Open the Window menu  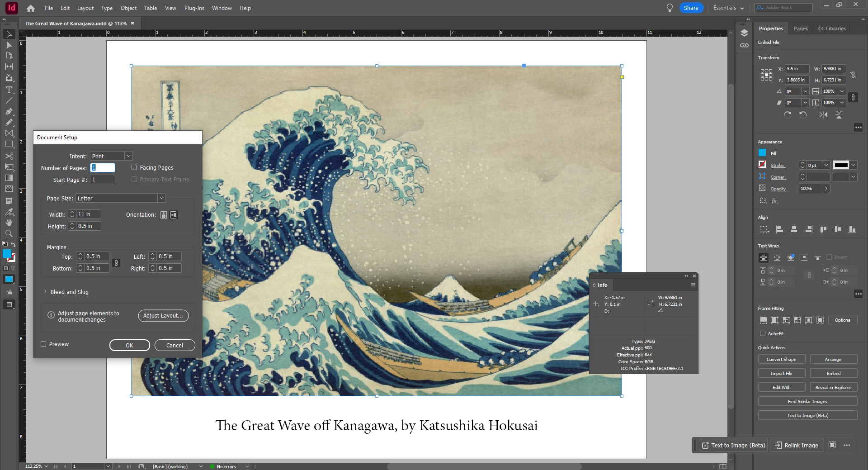222,8
